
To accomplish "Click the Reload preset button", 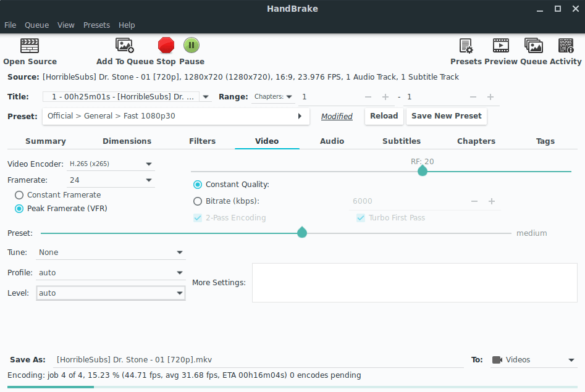I will pyautogui.click(x=384, y=116).
